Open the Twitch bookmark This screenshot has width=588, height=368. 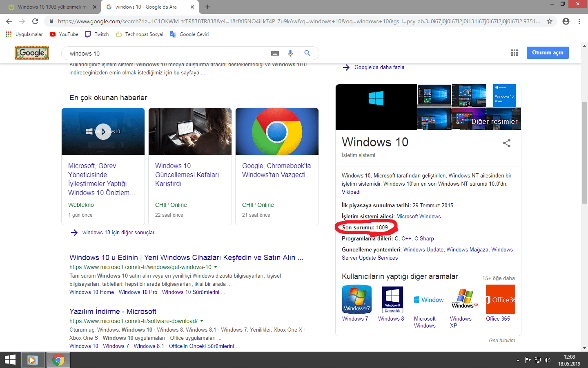point(97,34)
